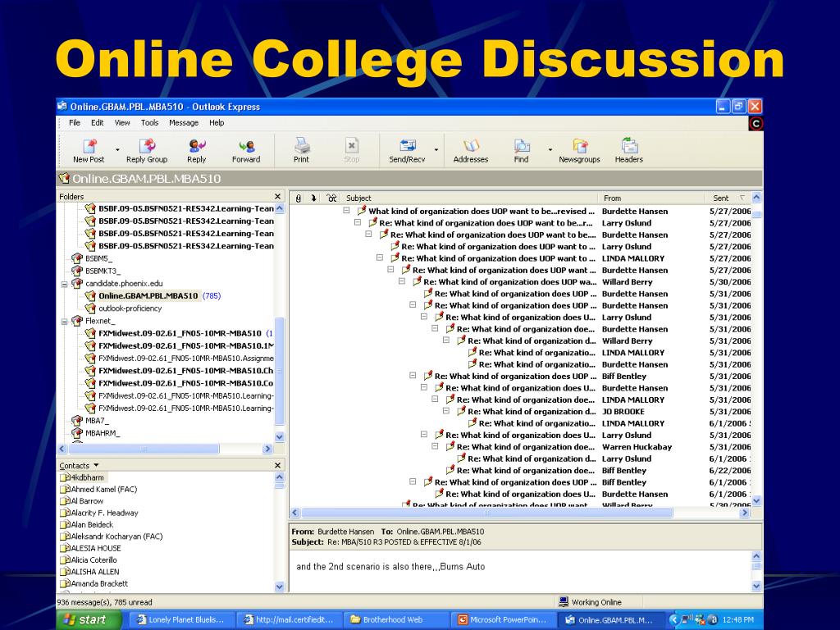This screenshot has height=630, width=840.
Task: Select the MBAHRM_ folder
Action: point(103,433)
